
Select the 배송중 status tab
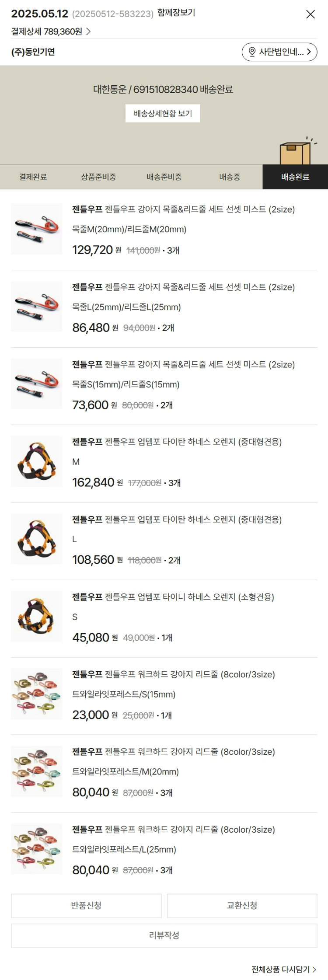pyautogui.click(x=230, y=177)
